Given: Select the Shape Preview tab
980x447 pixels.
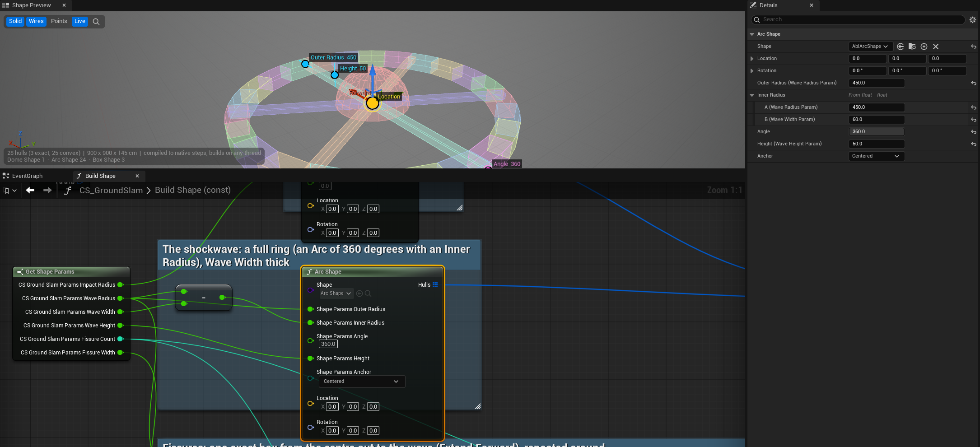Looking at the screenshot, I should point(31,5).
